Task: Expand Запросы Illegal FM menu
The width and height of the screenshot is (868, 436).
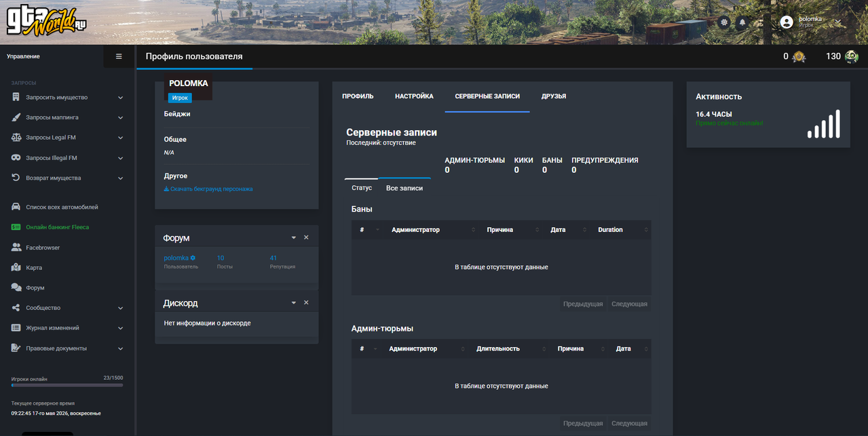Action: (x=121, y=159)
